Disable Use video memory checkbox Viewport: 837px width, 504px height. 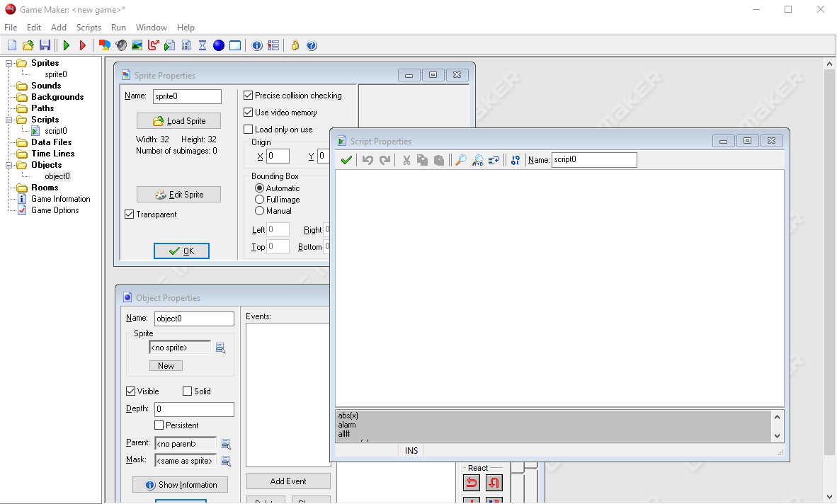coord(249,113)
